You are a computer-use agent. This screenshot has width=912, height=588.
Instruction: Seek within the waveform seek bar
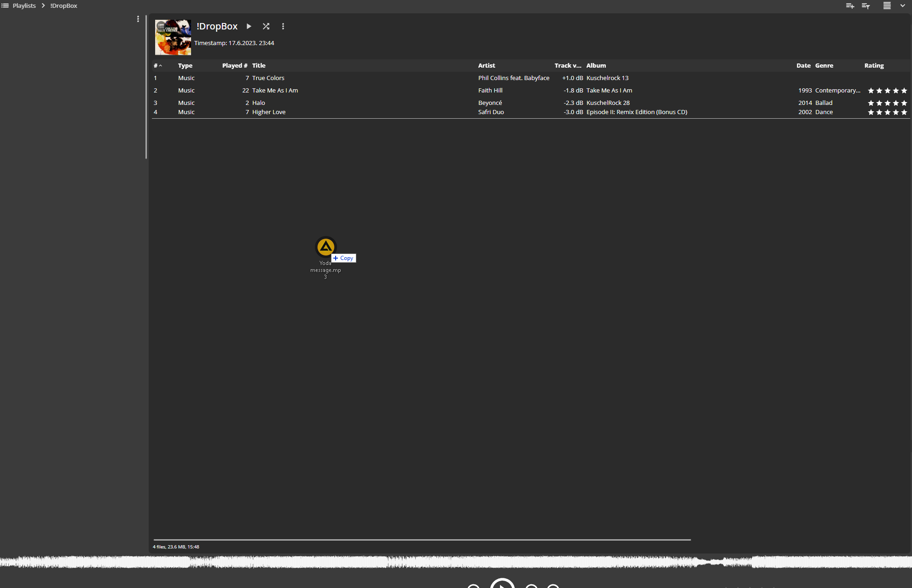point(456,561)
